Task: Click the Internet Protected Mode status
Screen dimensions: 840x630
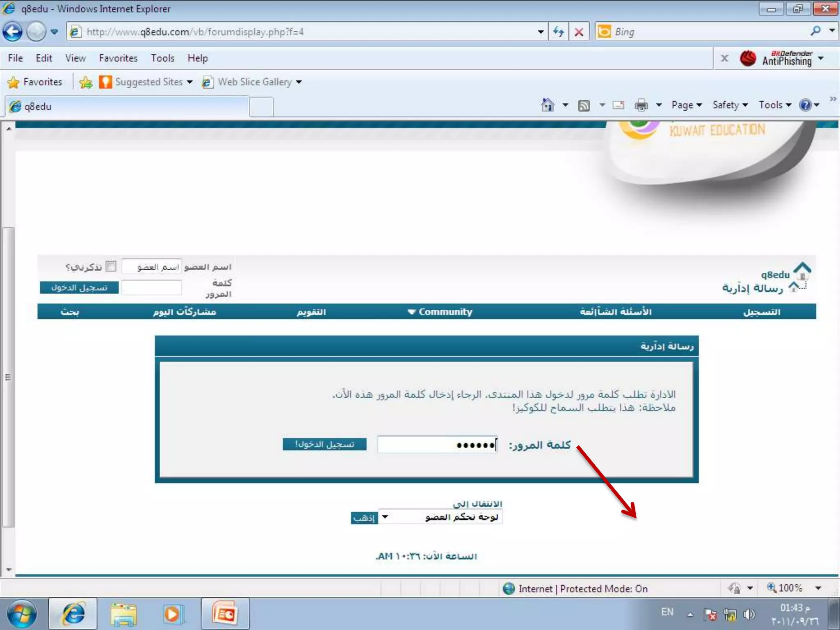Action: click(575, 589)
